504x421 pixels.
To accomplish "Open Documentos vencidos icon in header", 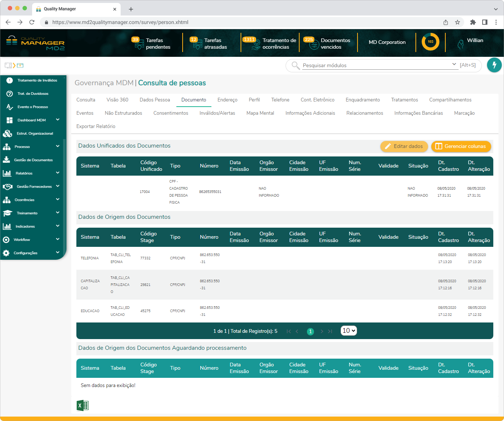I will pos(313,44).
